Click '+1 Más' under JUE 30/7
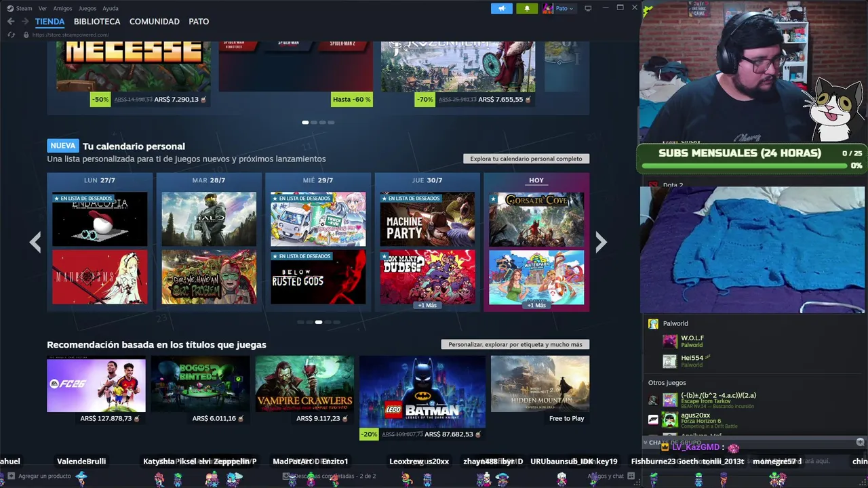868x488 pixels. (427, 305)
